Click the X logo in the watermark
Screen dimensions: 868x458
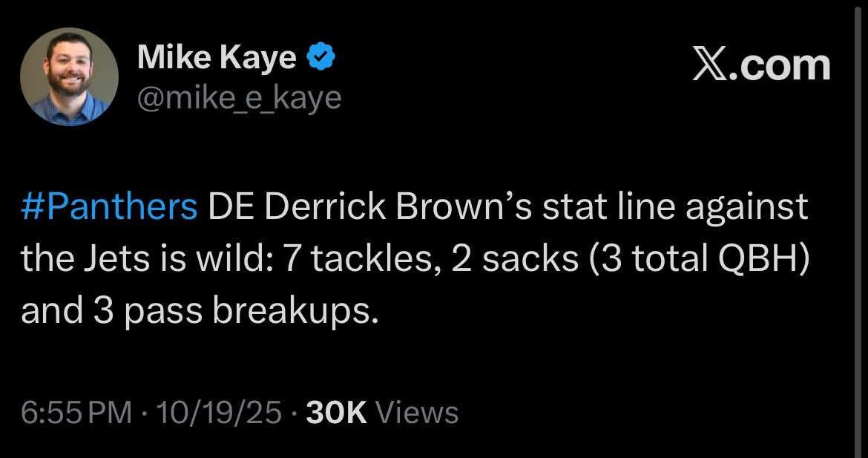(710, 65)
